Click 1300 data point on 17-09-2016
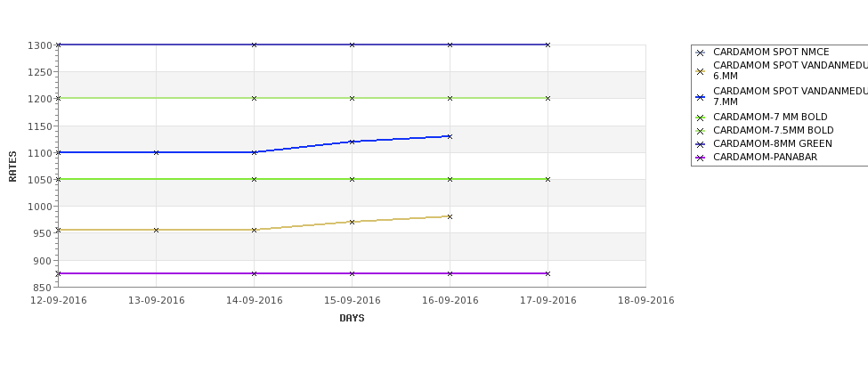The image size is (868, 382). click(548, 45)
